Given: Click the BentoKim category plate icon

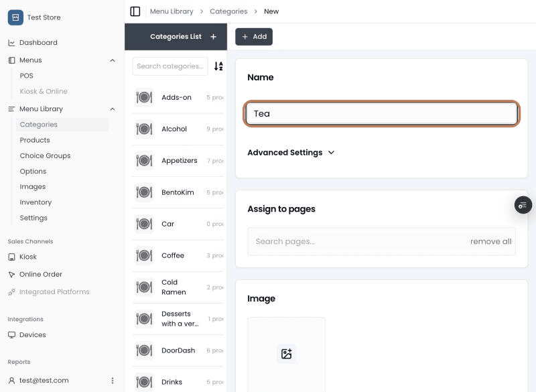Looking at the screenshot, I should click(x=144, y=192).
